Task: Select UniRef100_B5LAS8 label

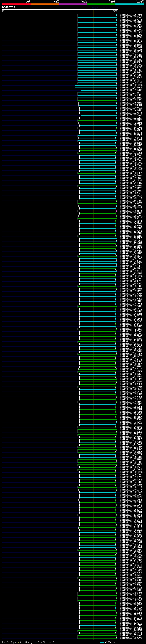Action: pos(131,70)
